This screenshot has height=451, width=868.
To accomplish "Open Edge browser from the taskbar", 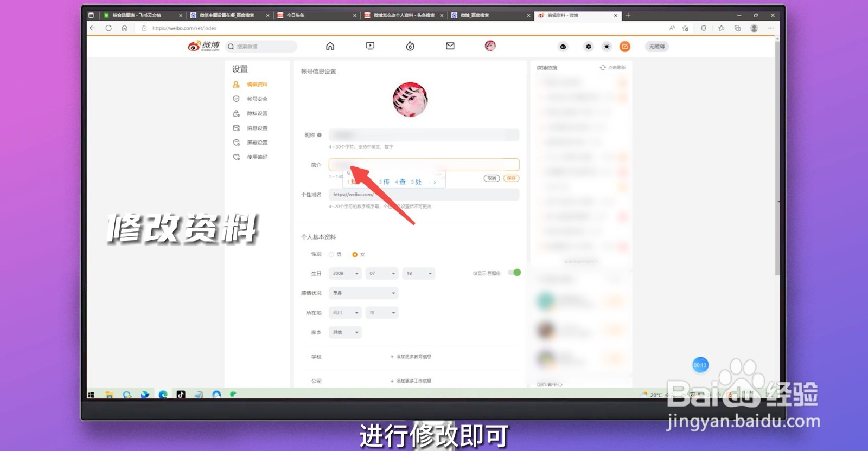I will tap(163, 395).
